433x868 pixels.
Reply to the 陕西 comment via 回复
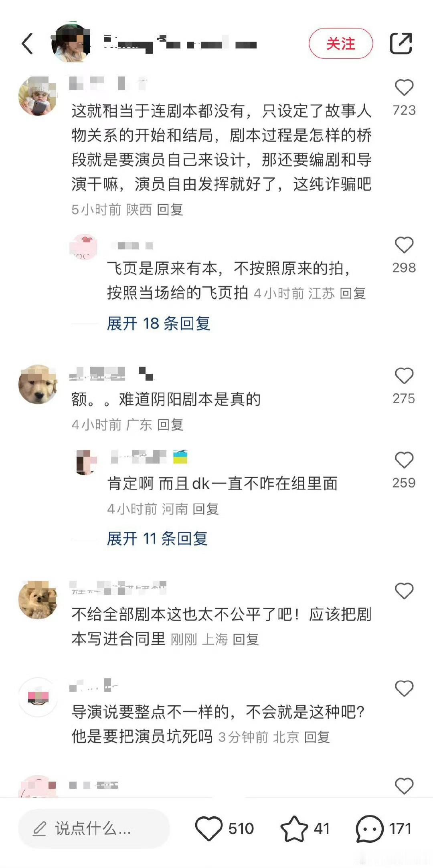coord(170,209)
